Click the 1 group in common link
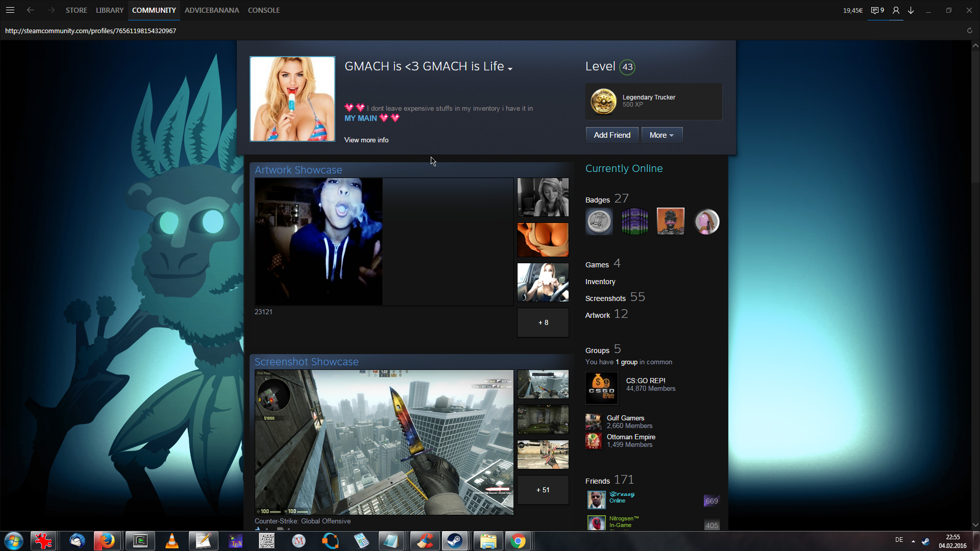This screenshot has height=551, width=980. (626, 362)
